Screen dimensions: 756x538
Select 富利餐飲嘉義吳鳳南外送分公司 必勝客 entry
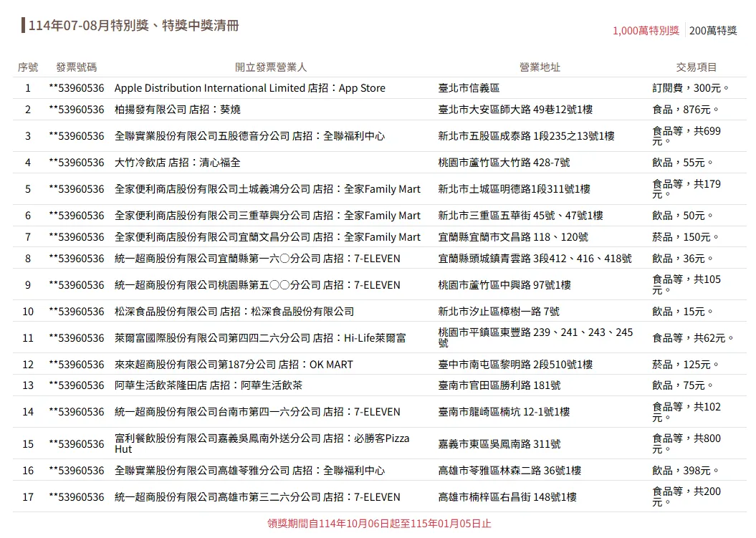tap(262, 444)
